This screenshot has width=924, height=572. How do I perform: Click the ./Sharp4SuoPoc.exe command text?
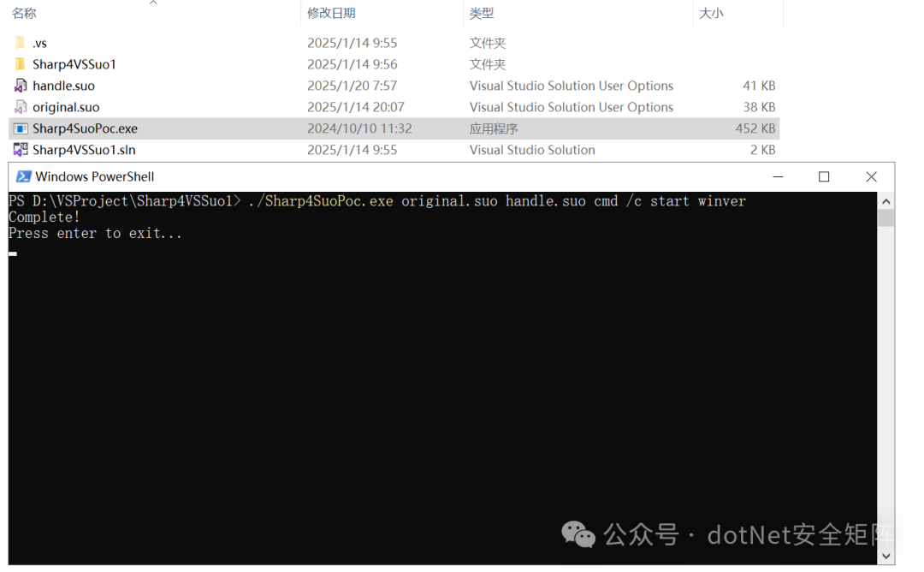pos(321,201)
